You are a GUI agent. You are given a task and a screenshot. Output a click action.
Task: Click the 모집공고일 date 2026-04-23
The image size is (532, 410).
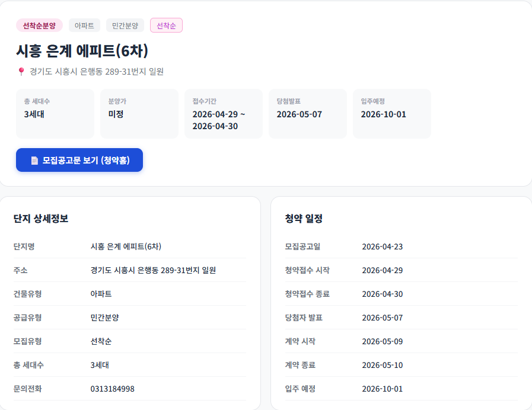(x=383, y=247)
